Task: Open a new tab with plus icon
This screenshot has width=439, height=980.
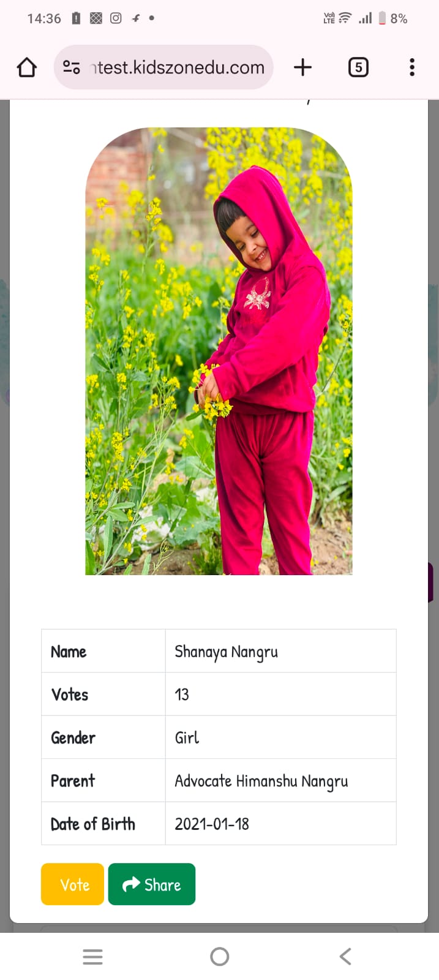Action: [x=302, y=67]
